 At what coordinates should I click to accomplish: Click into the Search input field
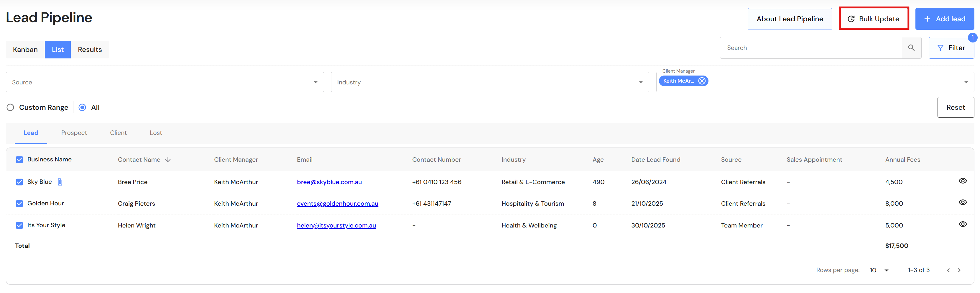(810, 48)
